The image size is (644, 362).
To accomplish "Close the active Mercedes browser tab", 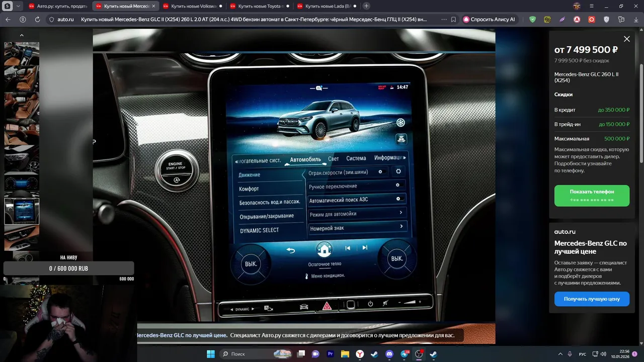I will pos(153,6).
